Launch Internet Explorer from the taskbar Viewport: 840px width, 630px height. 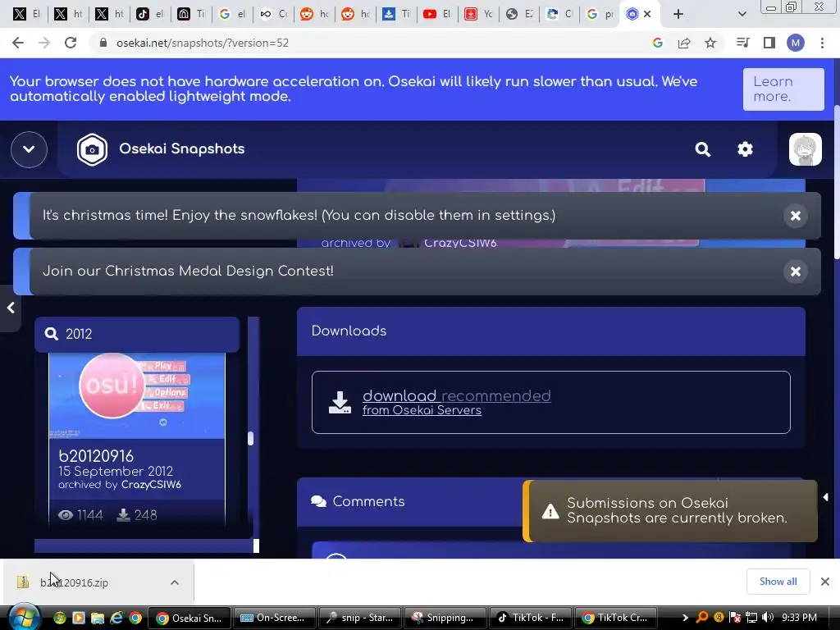pos(116,618)
